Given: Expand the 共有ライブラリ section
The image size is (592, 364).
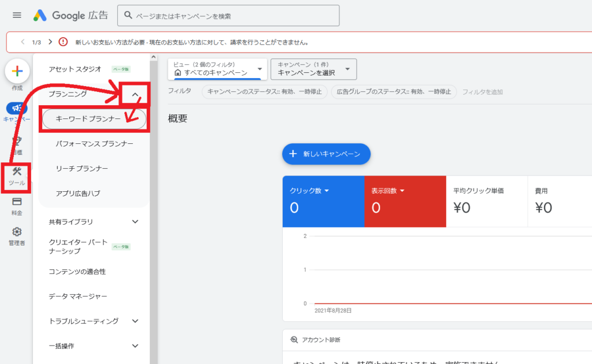Looking at the screenshot, I should pyautogui.click(x=135, y=221).
